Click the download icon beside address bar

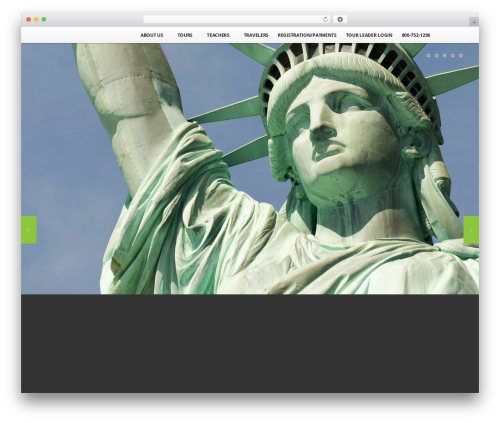[340, 19]
